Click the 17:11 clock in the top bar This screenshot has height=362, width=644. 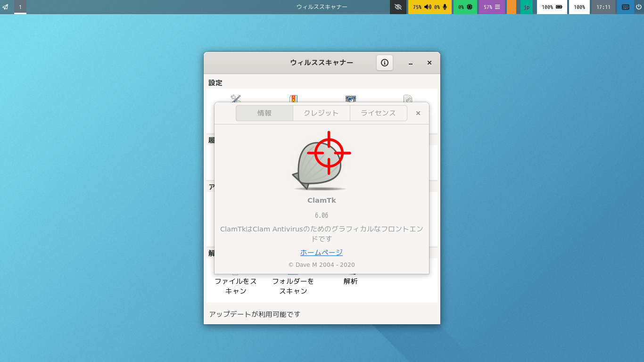coord(603,7)
